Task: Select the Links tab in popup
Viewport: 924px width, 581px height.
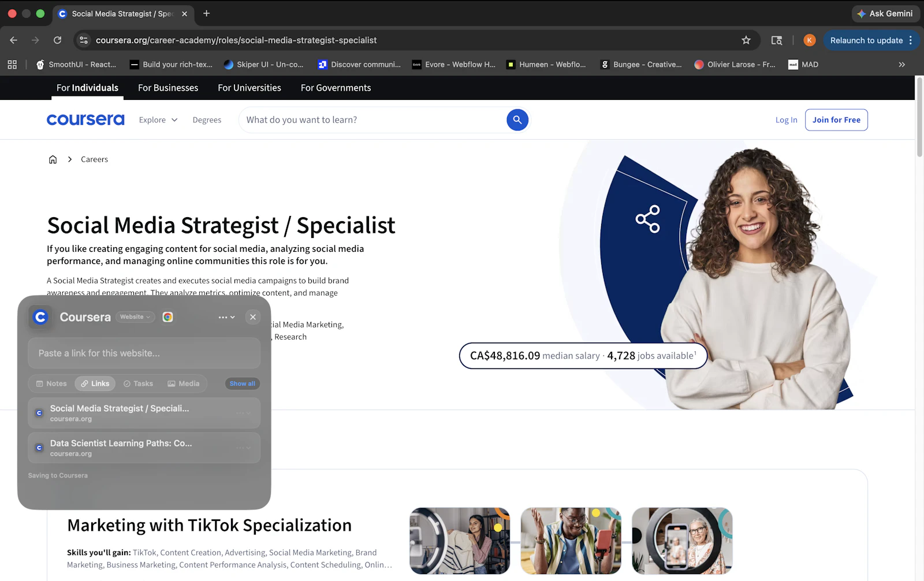Action: 95,383
